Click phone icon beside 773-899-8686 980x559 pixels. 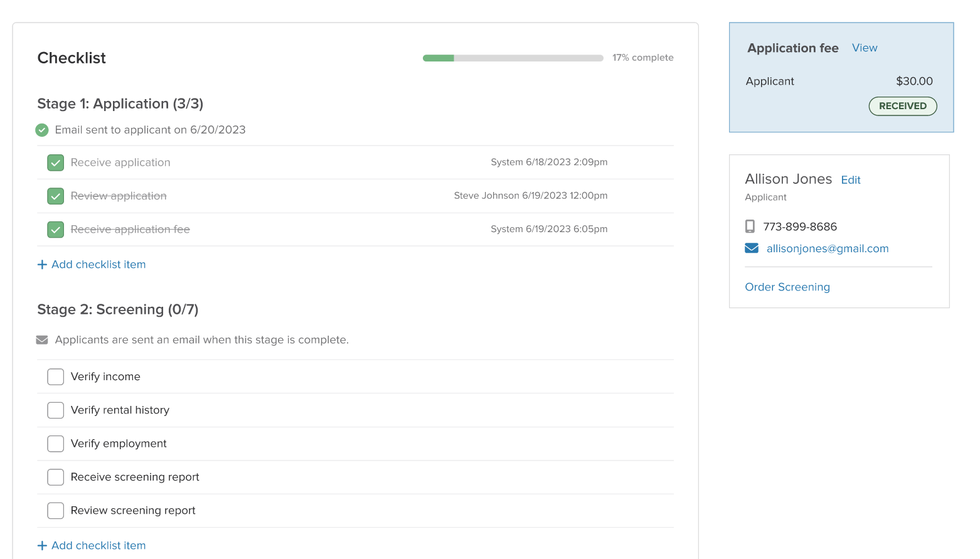(750, 226)
